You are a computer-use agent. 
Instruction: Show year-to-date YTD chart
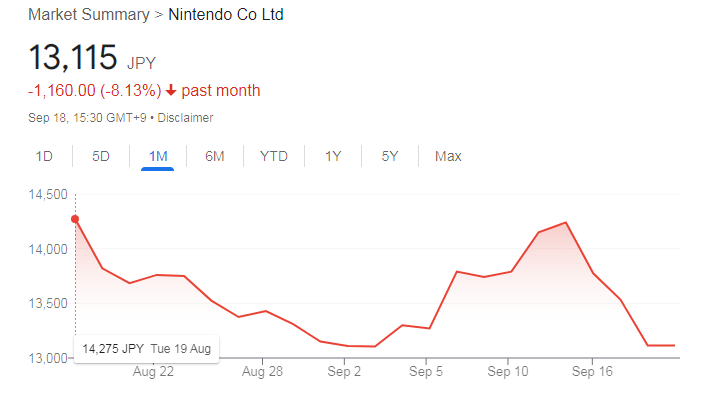(274, 156)
